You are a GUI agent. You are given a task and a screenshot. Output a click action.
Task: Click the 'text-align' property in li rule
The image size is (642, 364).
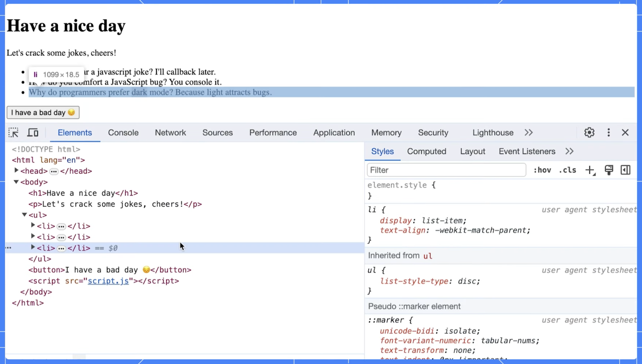click(x=403, y=230)
